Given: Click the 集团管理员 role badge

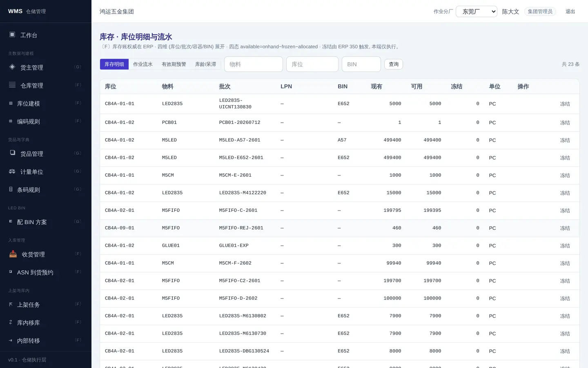Looking at the screenshot, I should tap(540, 11).
